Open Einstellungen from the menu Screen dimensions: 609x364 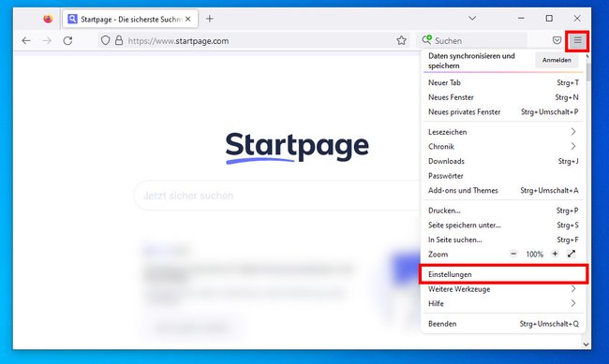(x=503, y=274)
